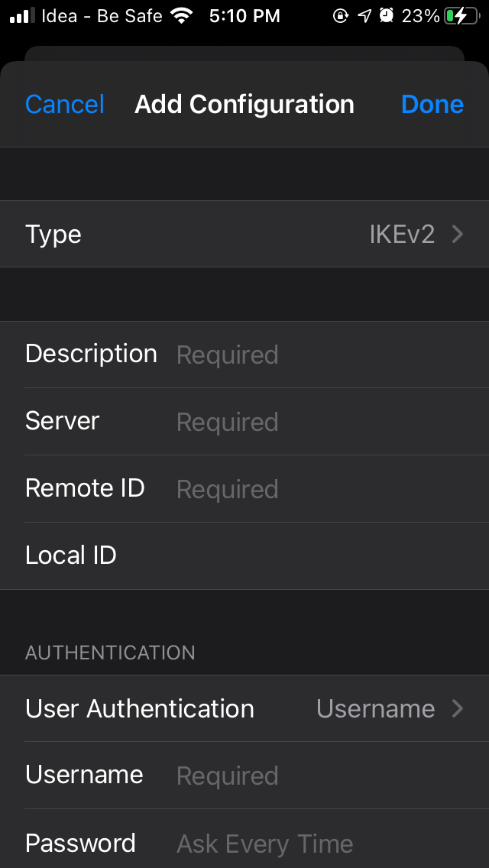Select the Remote ID field
The height and width of the screenshot is (868, 489).
[x=321, y=489]
